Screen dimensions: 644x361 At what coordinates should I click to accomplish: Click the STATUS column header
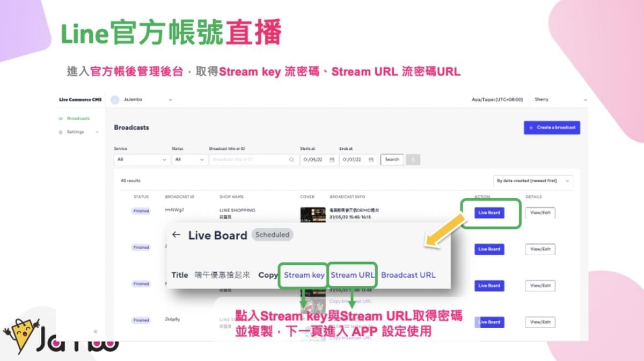tap(141, 197)
